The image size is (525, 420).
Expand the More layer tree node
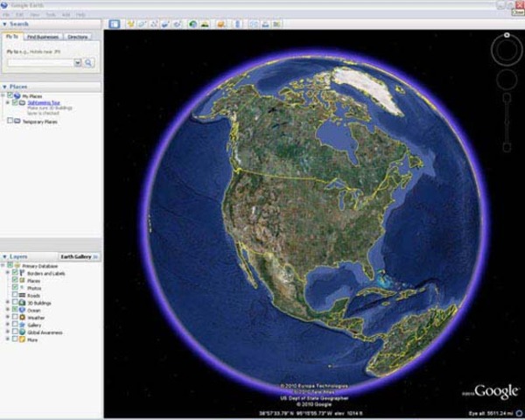(x=7, y=339)
